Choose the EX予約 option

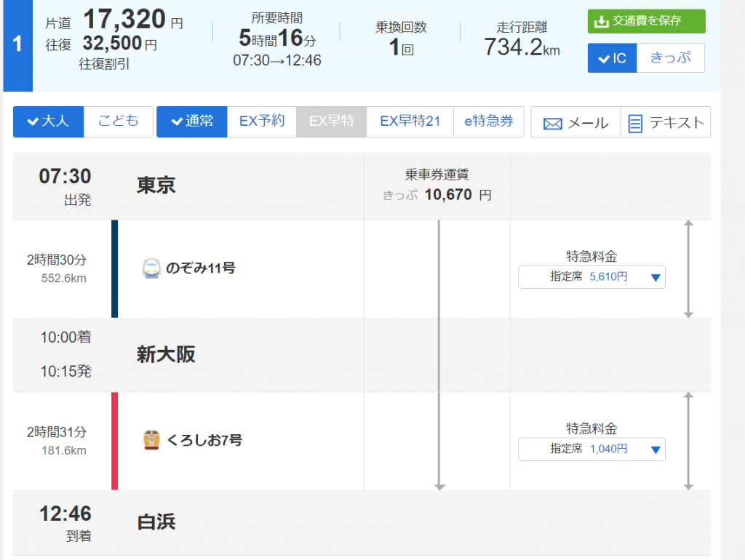point(262,121)
